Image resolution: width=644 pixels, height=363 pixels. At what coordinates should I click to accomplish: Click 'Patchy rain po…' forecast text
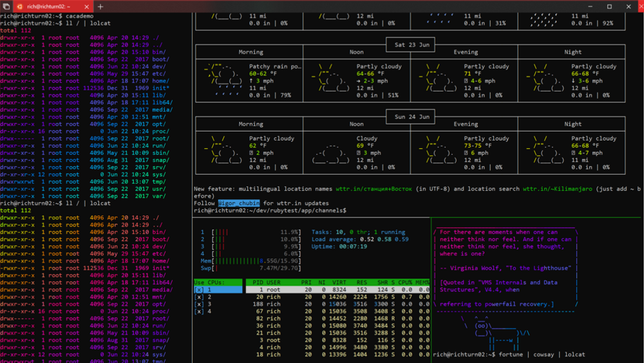[x=275, y=66]
